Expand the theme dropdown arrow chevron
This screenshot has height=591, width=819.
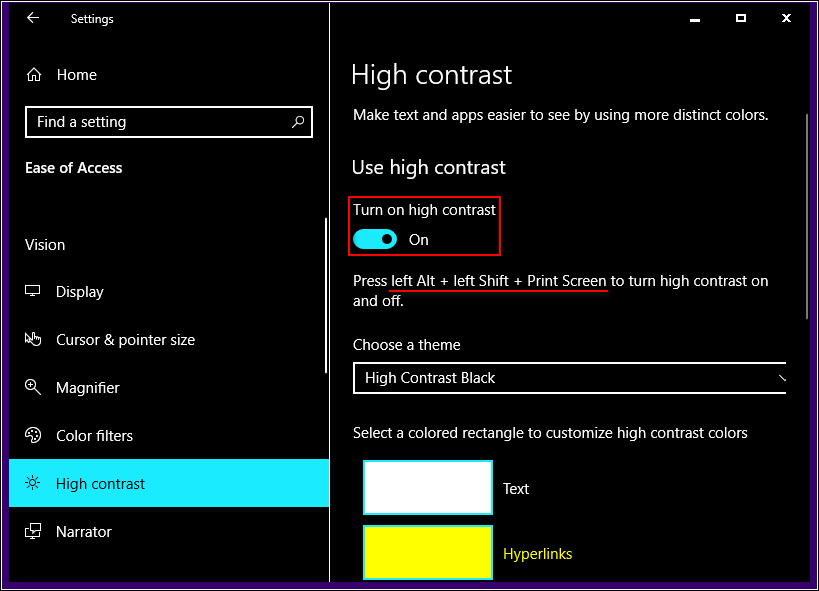click(781, 378)
